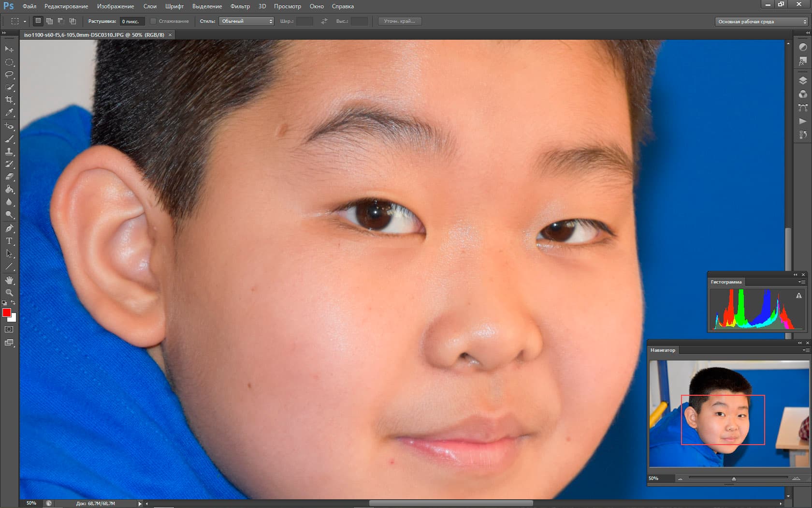Switch to the Гистограмма tab
The height and width of the screenshot is (508, 812).
[726, 282]
